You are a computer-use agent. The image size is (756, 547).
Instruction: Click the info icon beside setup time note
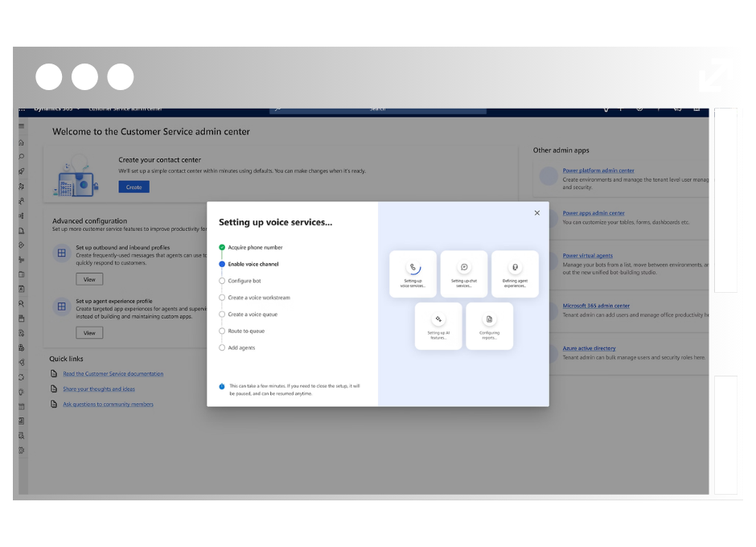(222, 386)
